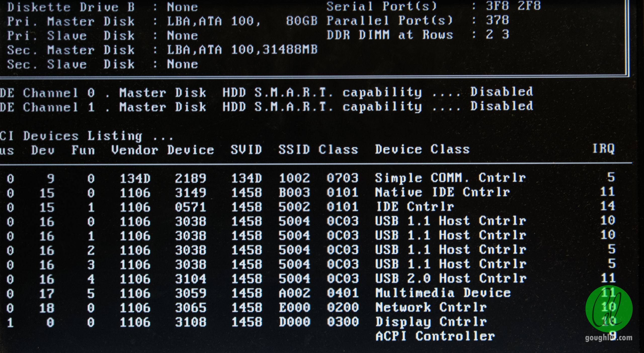The image size is (644, 353).
Task: Click SSID value "E000"
Action: [294, 307]
